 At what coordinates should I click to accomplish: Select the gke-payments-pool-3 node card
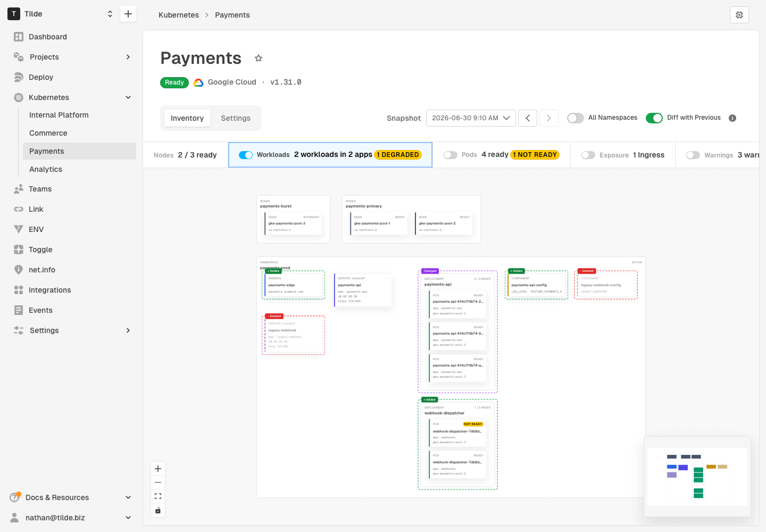[293, 223]
